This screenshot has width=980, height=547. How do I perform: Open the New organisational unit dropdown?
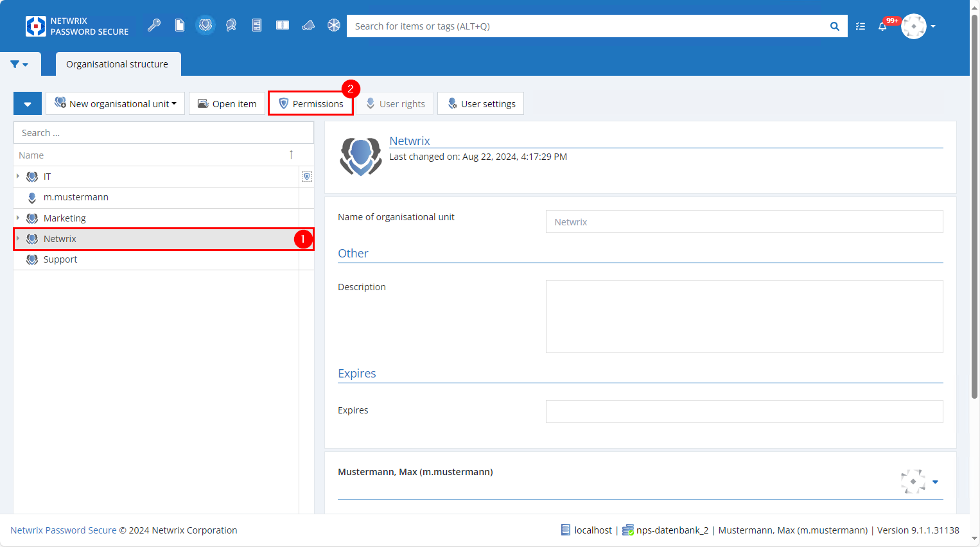(x=116, y=103)
